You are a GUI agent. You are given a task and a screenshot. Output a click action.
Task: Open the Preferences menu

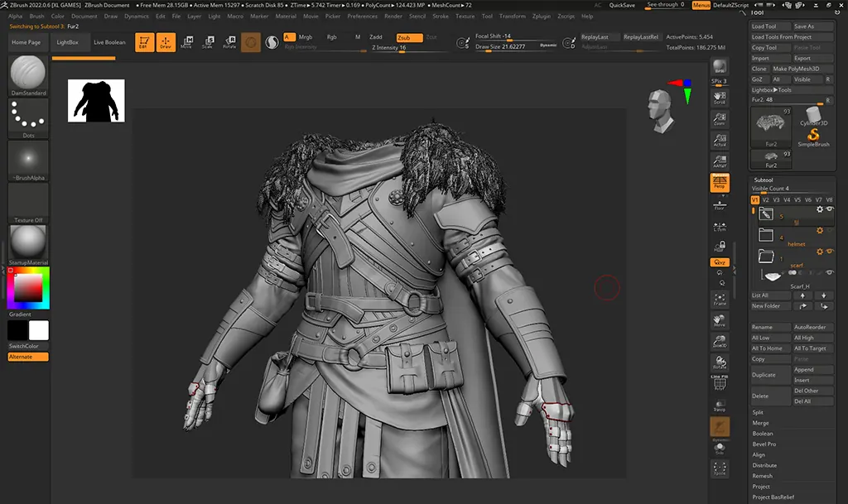[363, 17]
